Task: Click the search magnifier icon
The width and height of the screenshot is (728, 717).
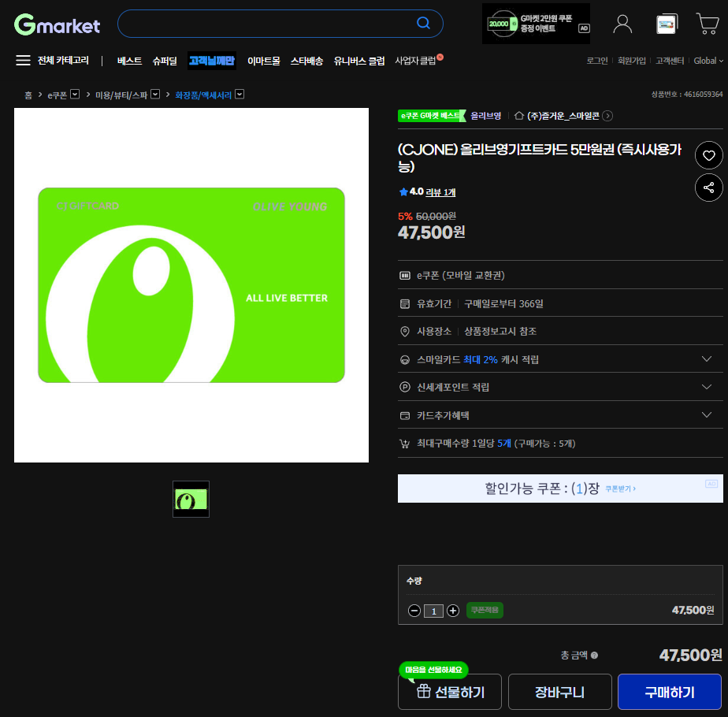Action: click(424, 24)
